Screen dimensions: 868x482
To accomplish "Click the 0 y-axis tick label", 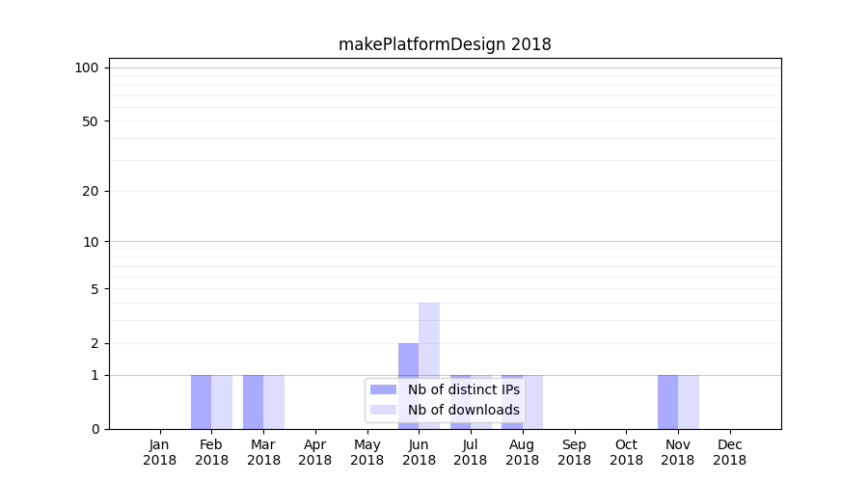I will [x=95, y=429].
